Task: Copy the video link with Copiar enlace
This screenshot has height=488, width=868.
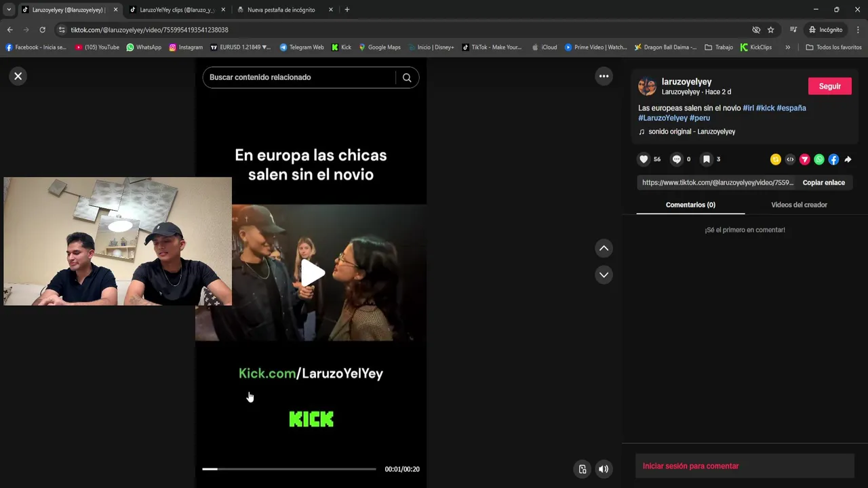Action: click(823, 182)
